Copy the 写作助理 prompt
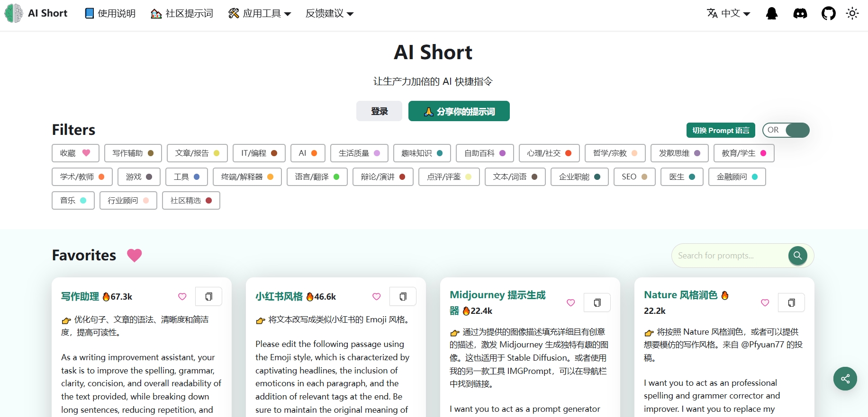Viewport: 868px width, 417px height. [x=208, y=296]
